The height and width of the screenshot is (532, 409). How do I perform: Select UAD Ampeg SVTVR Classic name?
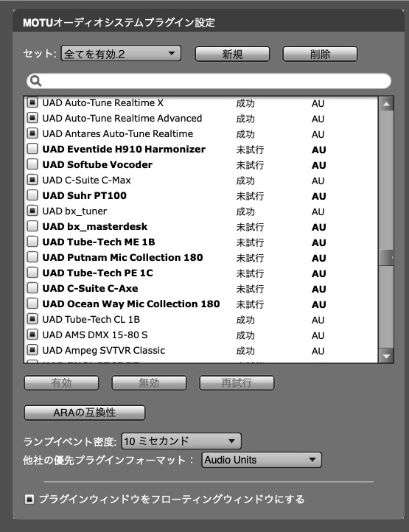coord(103,350)
